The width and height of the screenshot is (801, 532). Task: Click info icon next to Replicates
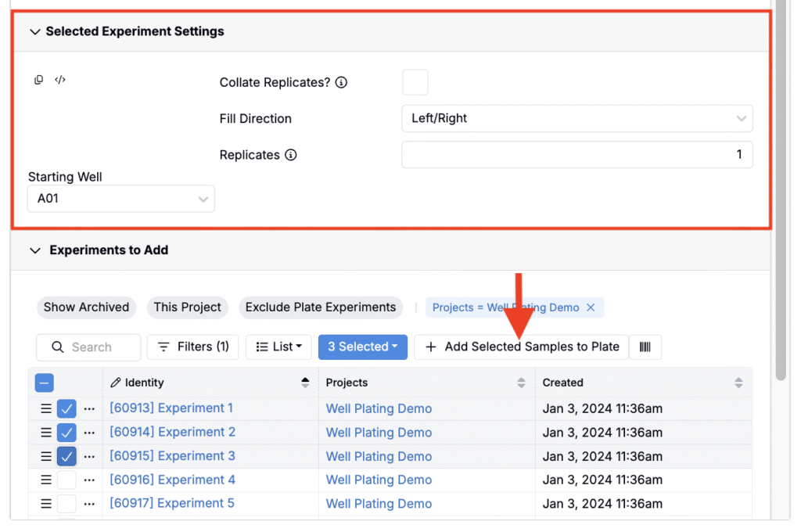point(291,155)
